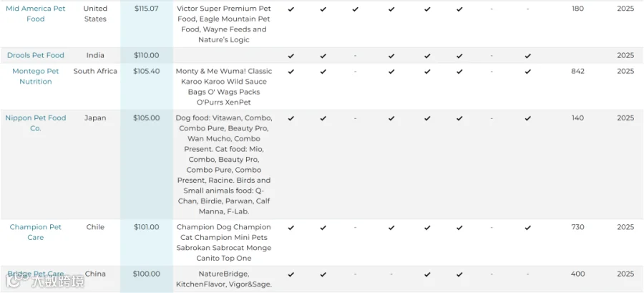
Task: Click last checkmark in Nippon Pet Food row
Action: tap(528, 118)
